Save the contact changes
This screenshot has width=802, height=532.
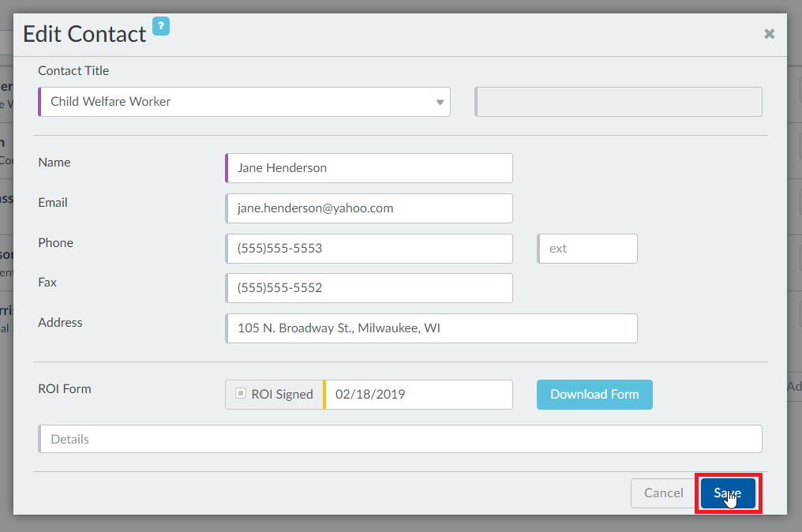[x=728, y=493]
